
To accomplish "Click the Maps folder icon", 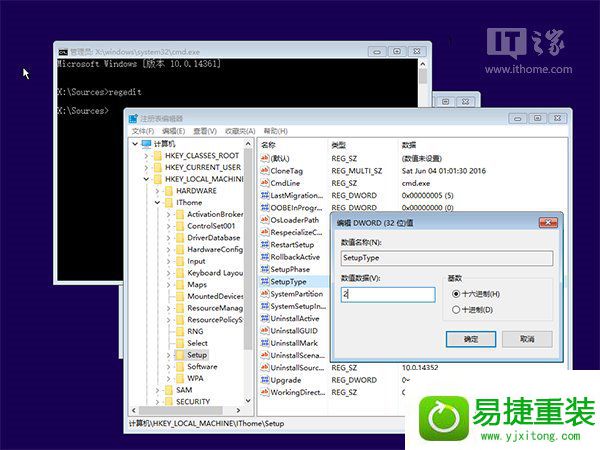I will click(x=179, y=285).
